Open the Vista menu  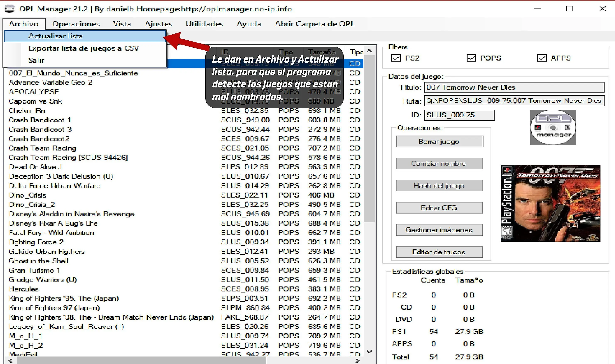[122, 24]
